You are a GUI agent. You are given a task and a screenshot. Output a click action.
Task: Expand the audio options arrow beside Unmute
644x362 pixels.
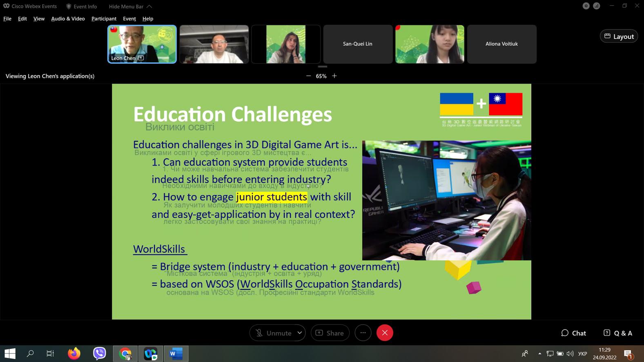(300, 333)
